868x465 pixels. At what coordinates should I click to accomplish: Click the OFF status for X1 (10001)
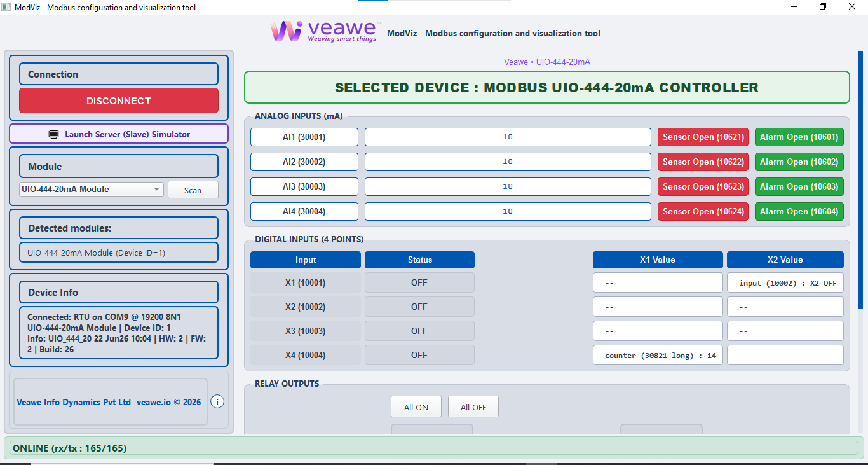[419, 282]
